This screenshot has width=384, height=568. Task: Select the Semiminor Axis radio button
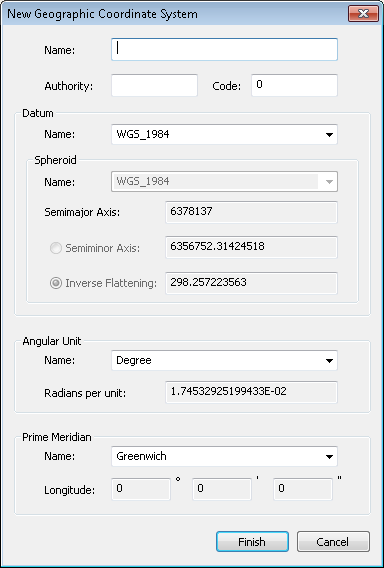coord(55,248)
